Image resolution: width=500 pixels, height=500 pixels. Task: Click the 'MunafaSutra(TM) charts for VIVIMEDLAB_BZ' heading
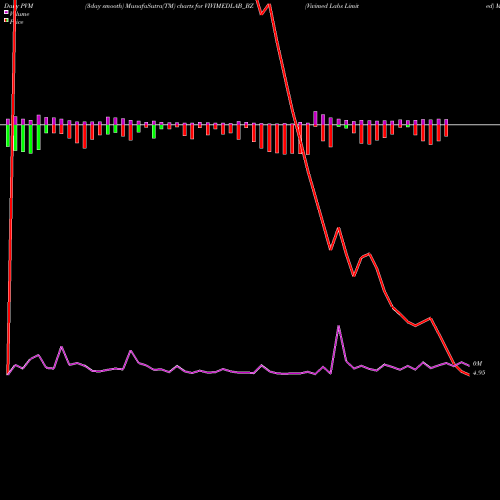[x=190, y=6]
